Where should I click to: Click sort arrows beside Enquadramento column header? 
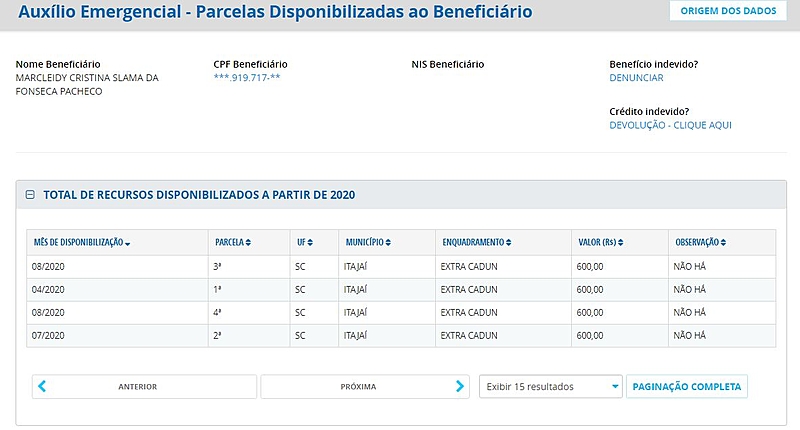click(x=509, y=243)
